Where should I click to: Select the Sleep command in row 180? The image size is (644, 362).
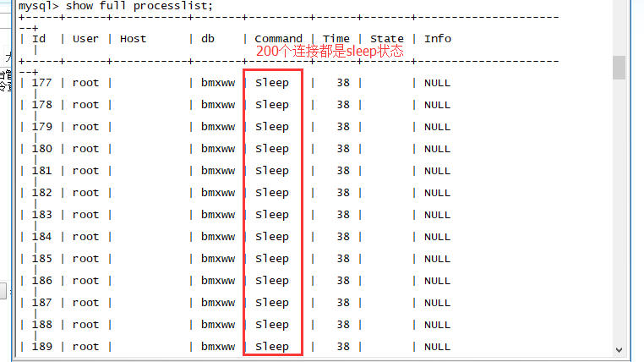pos(272,149)
